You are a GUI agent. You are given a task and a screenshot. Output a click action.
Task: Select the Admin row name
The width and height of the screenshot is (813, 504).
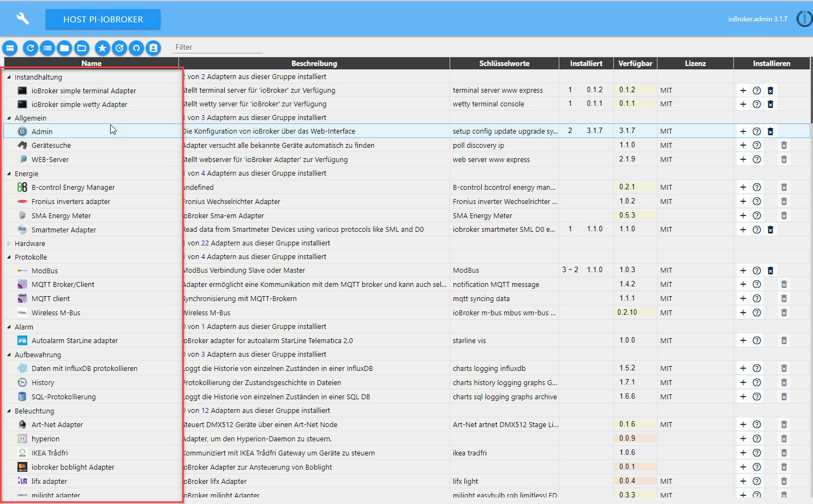[x=42, y=131]
